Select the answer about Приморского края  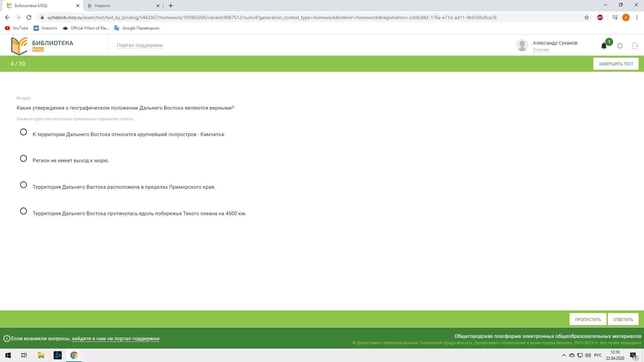(x=23, y=185)
